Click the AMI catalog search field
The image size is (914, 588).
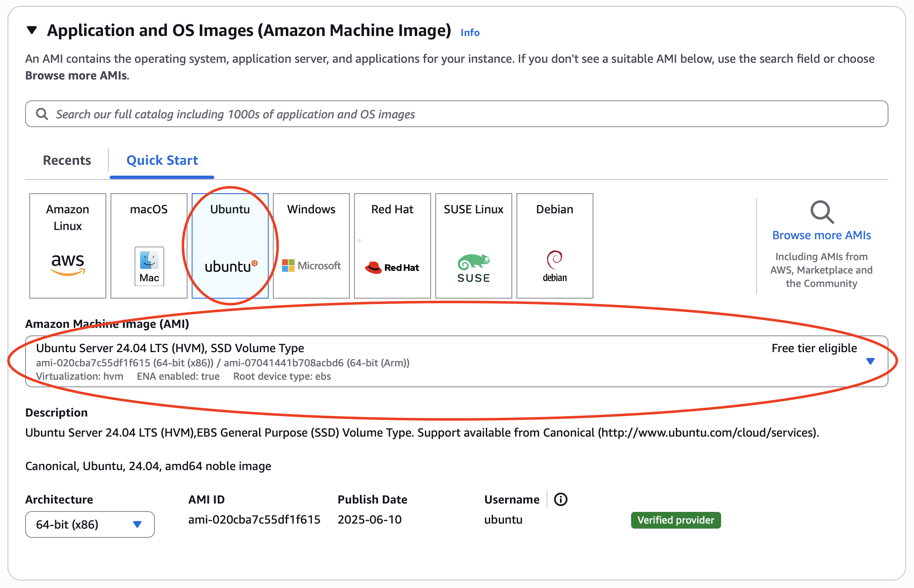point(457,114)
